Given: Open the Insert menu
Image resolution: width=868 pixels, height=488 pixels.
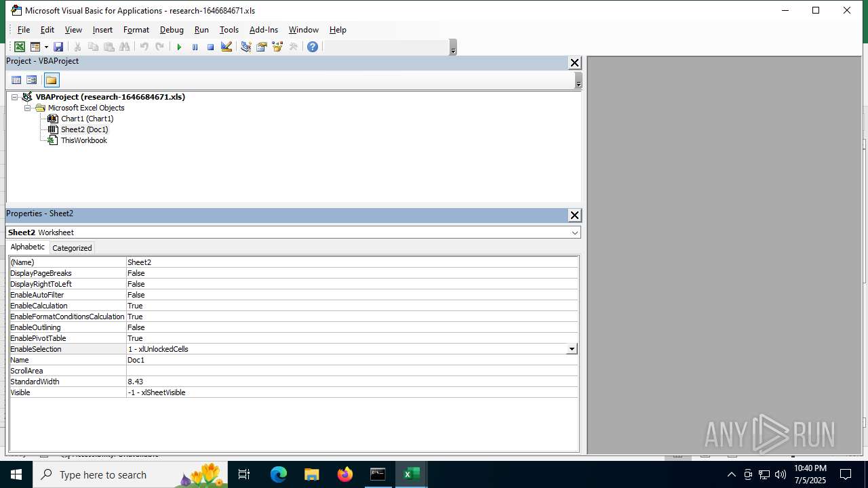Looking at the screenshot, I should [102, 30].
